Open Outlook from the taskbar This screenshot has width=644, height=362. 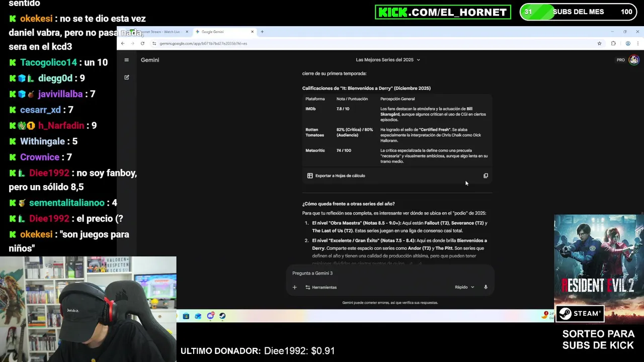pyautogui.click(x=198, y=316)
